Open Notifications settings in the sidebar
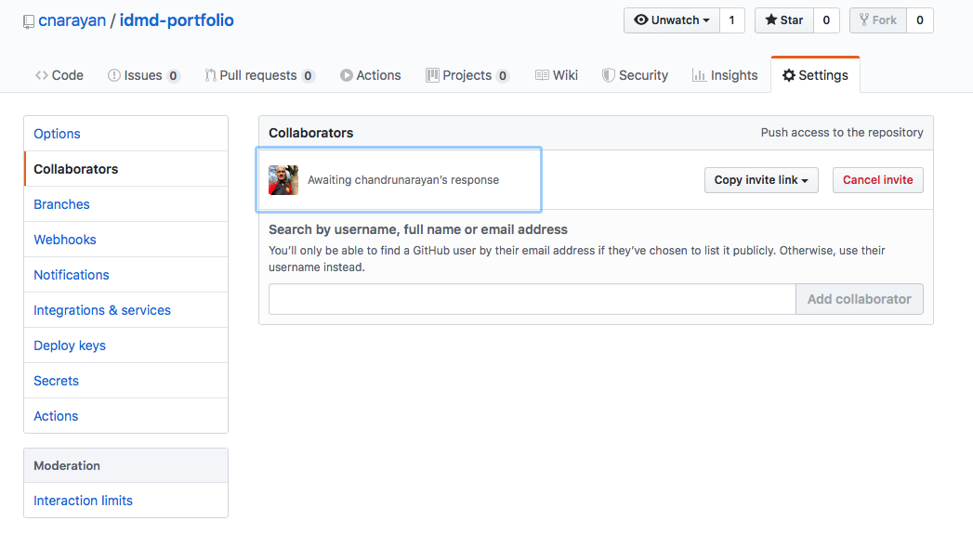The height and width of the screenshot is (560, 973). pyautogui.click(x=126, y=275)
